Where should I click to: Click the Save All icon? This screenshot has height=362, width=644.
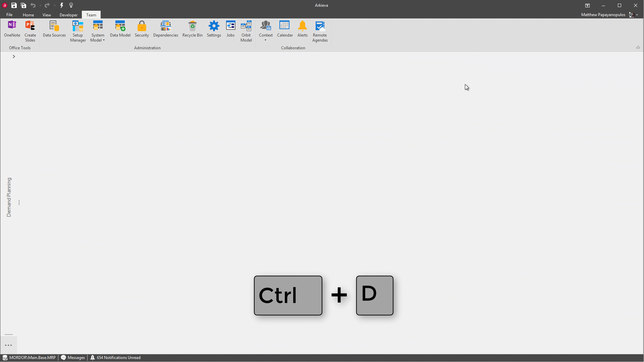click(23, 5)
